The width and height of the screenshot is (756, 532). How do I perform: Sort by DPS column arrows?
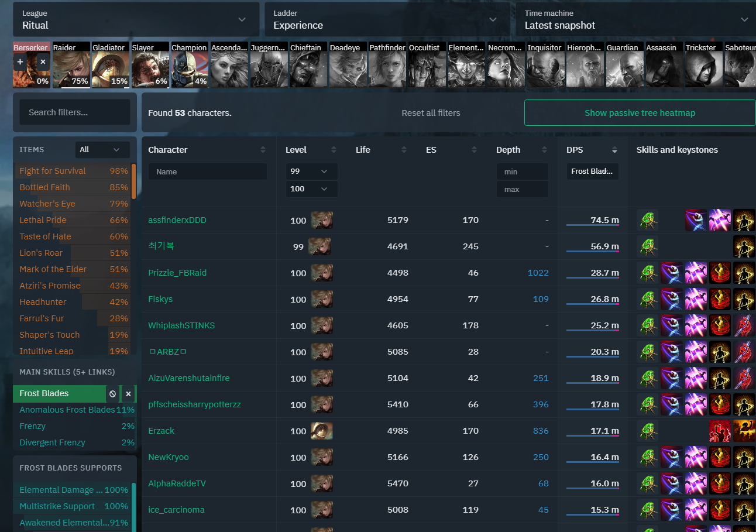pos(614,150)
